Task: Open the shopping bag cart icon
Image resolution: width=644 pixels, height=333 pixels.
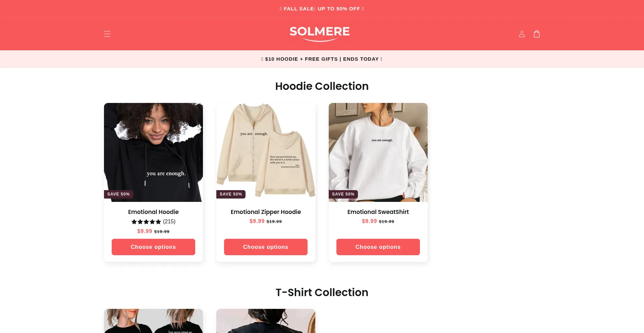Action: click(536, 34)
